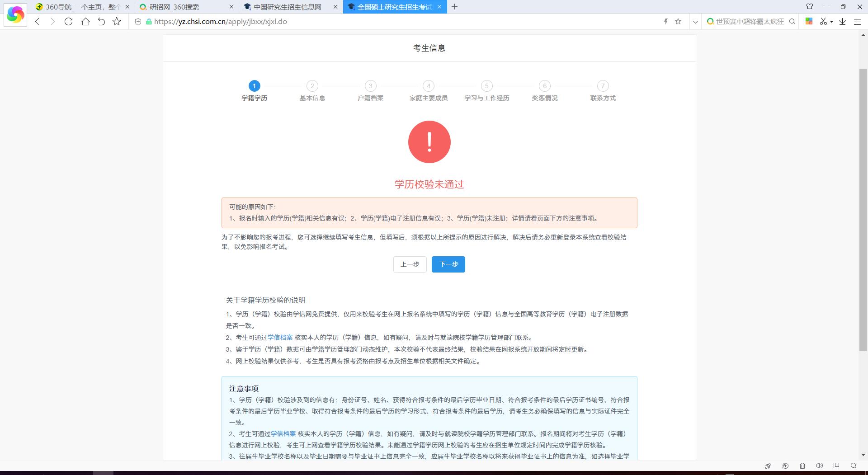The width and height of the screenshot is (868, 475).
Task: Click the speaker sound icon in the status bar
Action: pyautogui.click(x=819, y=466)
